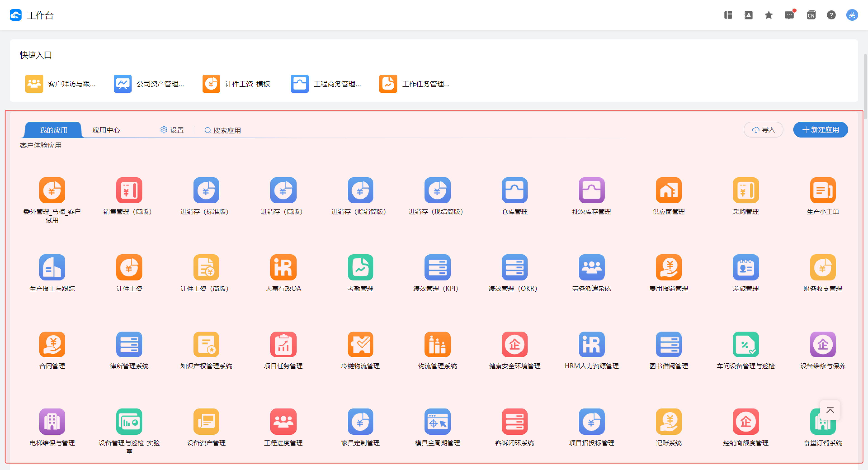This screenshot has height=470, width=868.
Task: Open the 工程进度管理 app icon
Action: click(x=283, y=421)
